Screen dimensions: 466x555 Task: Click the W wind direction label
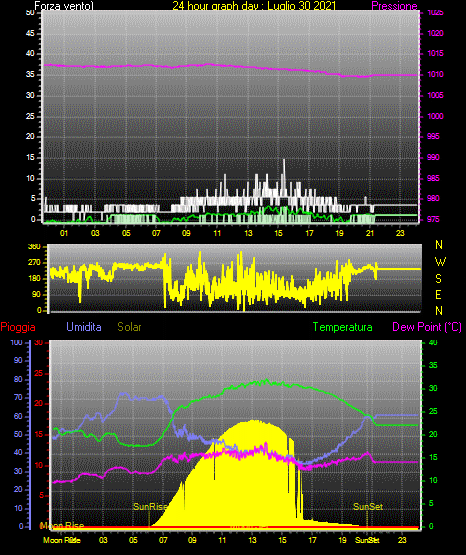pyautogui.click(x=440, y=262)
